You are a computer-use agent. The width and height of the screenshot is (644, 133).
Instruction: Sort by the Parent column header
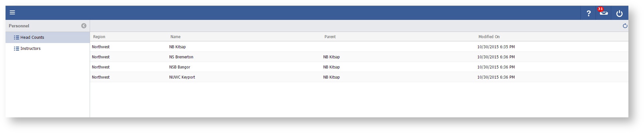[x=330, y=37]
